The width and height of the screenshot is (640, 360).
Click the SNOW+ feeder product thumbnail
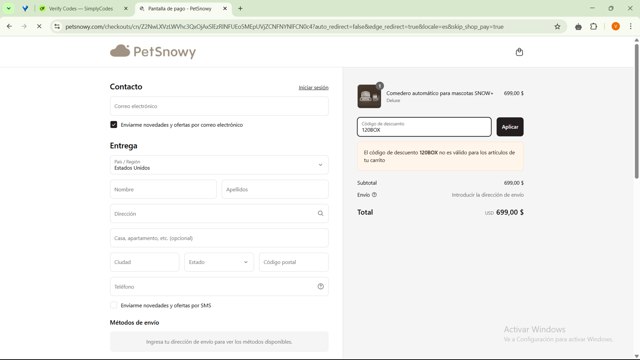pos(369,96)
